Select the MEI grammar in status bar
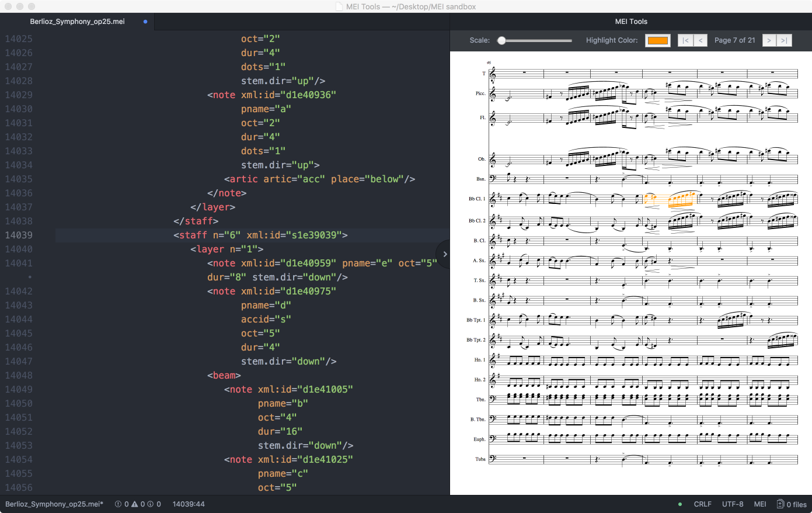This screenshot has height=513, width=812. click(760, 504)
